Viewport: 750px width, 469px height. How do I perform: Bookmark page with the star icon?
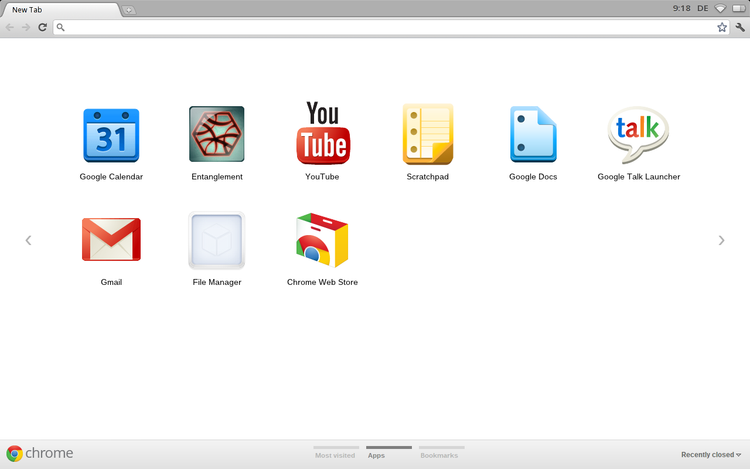point(722,27)
